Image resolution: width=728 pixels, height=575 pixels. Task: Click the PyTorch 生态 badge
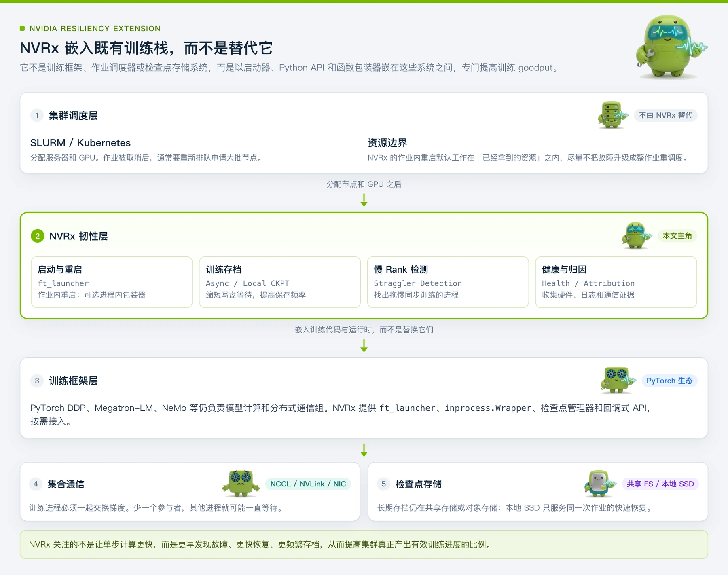[x=669, y=381]
